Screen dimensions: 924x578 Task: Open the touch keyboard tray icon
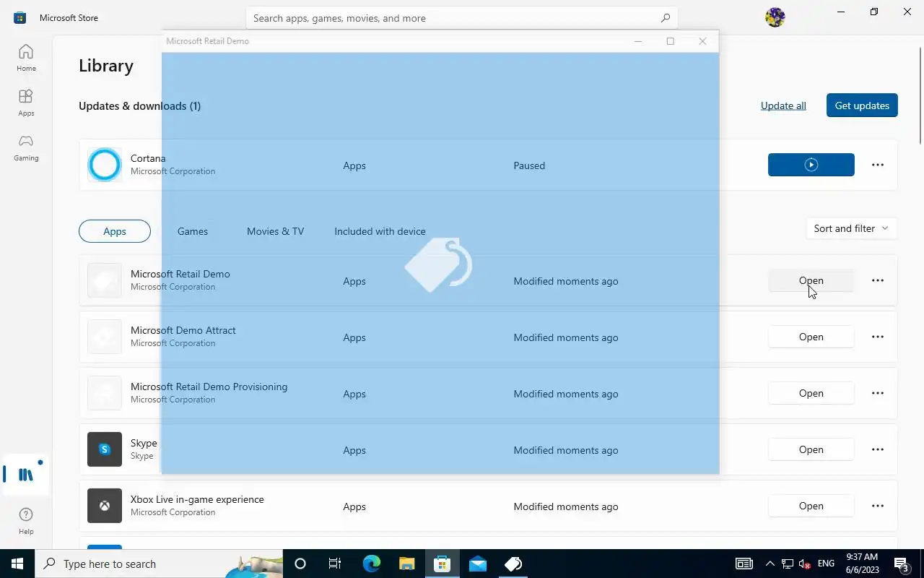click(744, 564)
